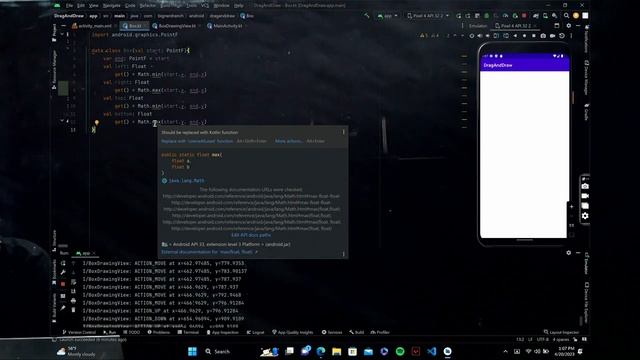
Task: Open the Emulator panel gear settings
Action: click(x=569, y=26)
